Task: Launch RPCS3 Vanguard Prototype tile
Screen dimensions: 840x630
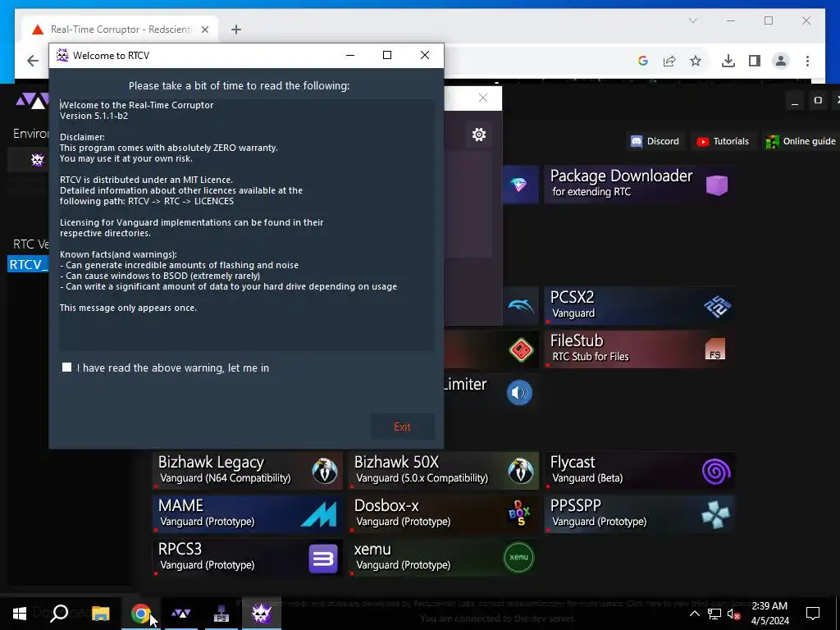Action: click(247, 558)
